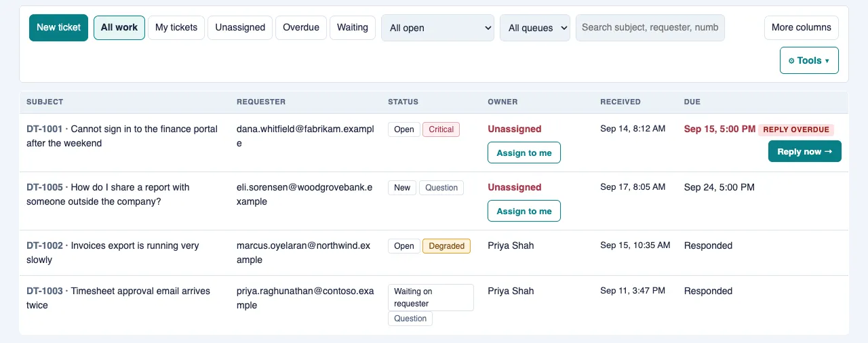Click Responded due status on DT-1002
868x343 pixels.
708,245
